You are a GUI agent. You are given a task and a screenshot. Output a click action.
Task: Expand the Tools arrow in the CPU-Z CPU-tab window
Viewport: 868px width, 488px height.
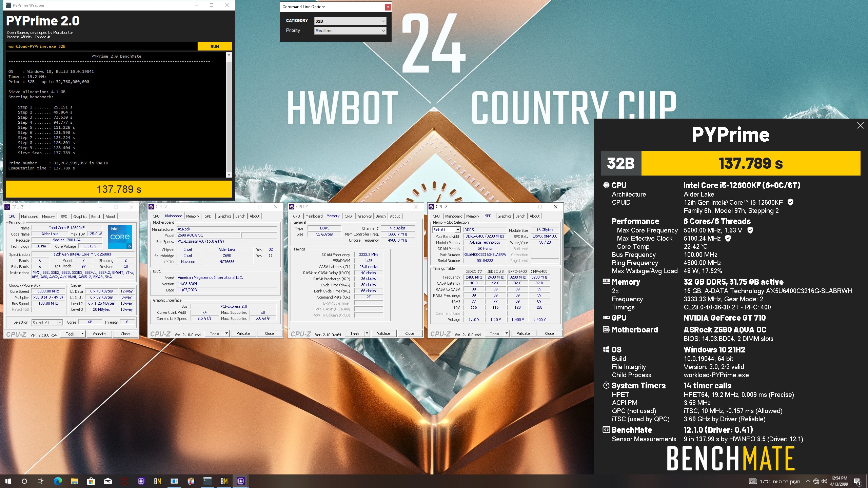click(82, 334)
